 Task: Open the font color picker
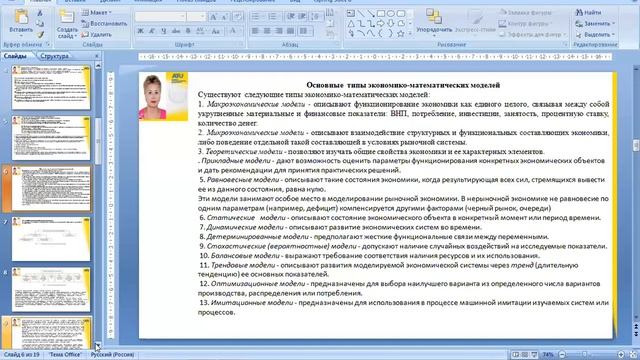point(233,31)
